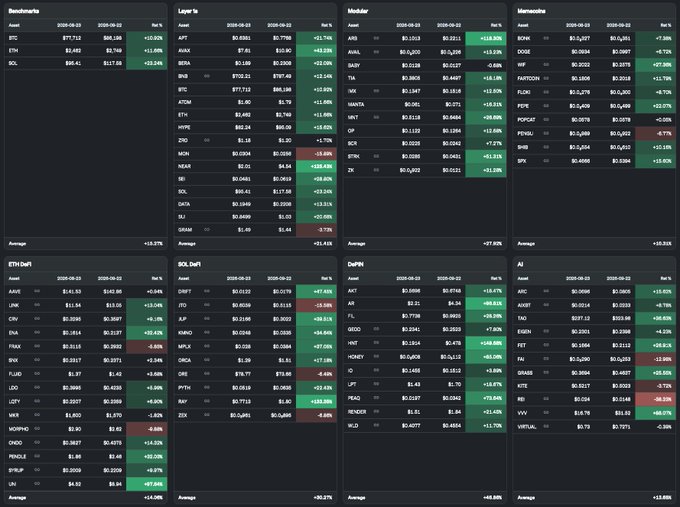Click Asset header in ETH DeFi panel
The height and width of the screenshot is (507, 680).
(14, 278)
